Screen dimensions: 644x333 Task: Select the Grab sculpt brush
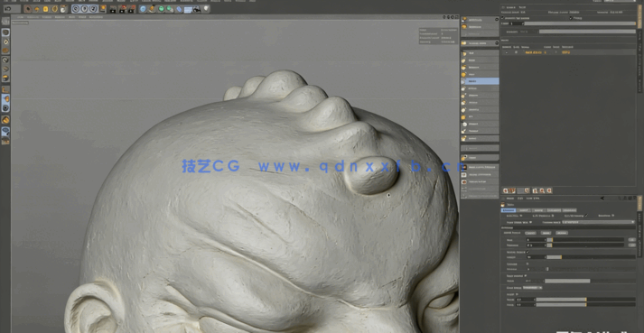pos(480,60)
